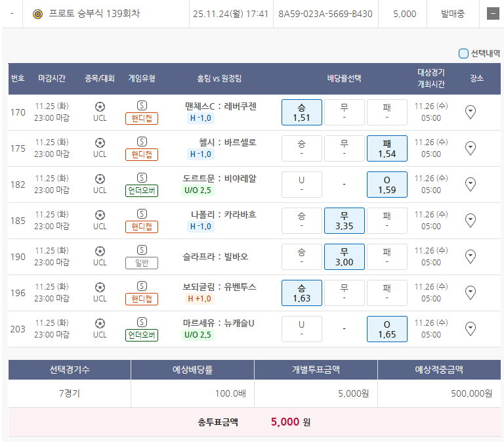Click the S game type icon for match 196
The width and height of the screenshot is (504, 442).
pyautogui.click(x=142, y=286)
